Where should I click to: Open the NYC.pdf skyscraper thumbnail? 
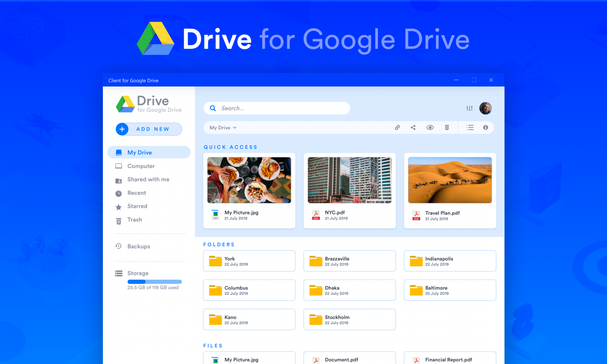pyautogui.click(x=350, y=180)
